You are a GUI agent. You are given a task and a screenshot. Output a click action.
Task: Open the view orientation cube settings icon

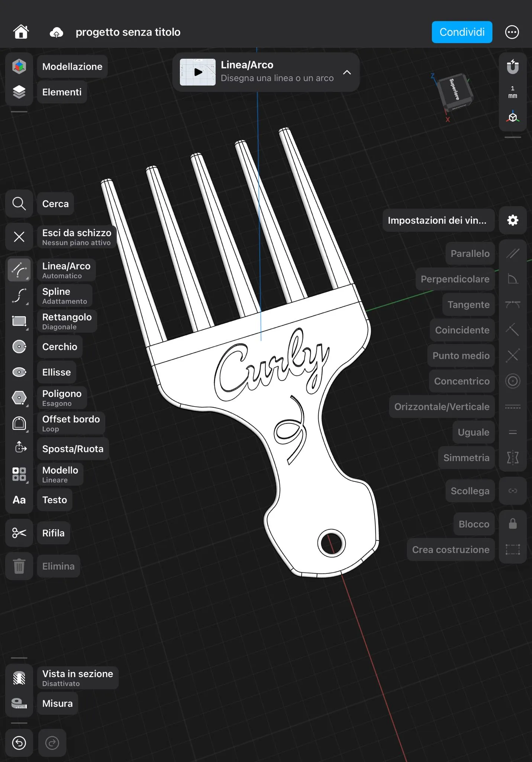513,118
